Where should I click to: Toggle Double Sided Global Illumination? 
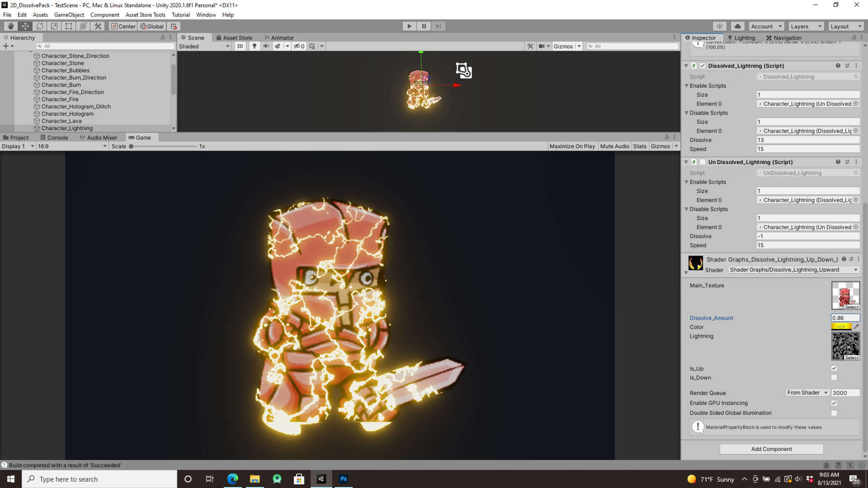(x=834, y=413)
